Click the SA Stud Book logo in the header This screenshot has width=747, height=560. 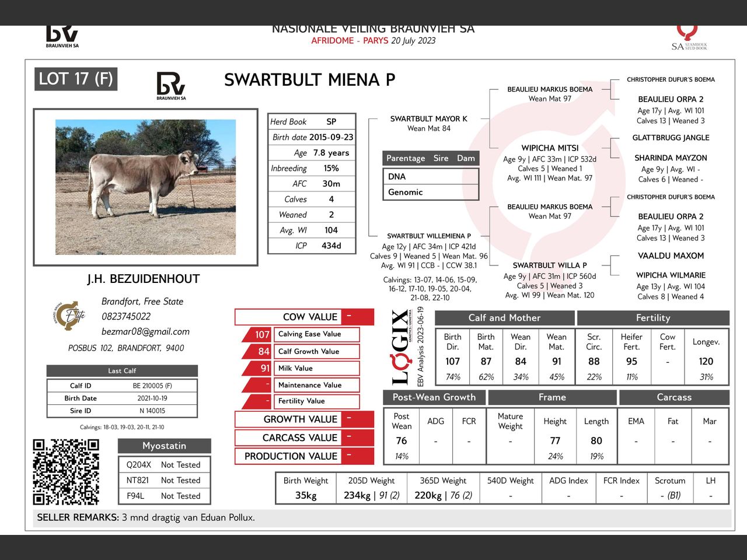tap(689, 38)
